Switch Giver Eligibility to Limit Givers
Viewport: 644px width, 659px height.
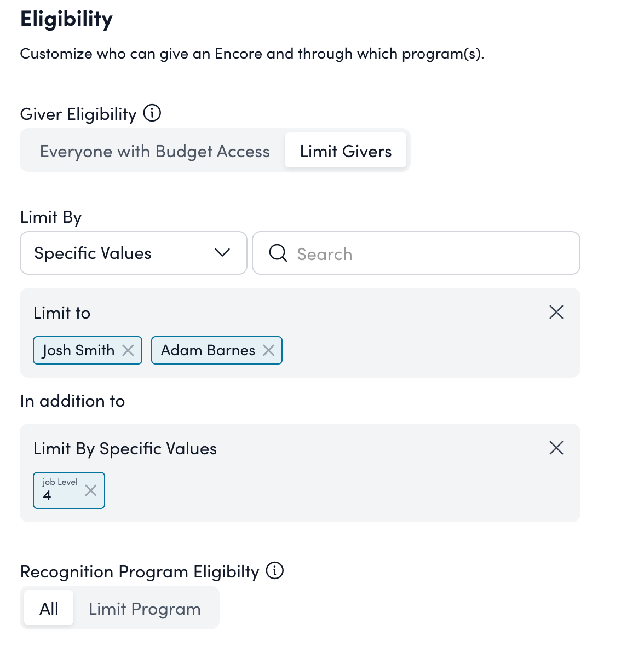point(346,151)
